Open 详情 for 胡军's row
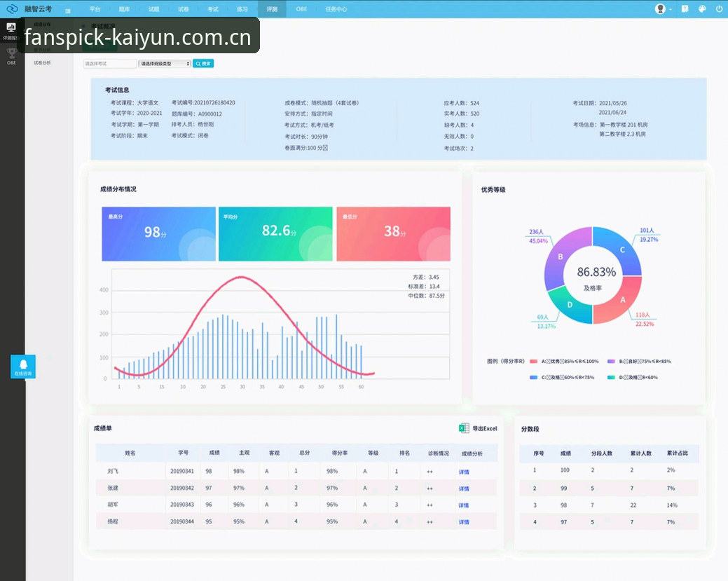The width and height of the screenshot is (728, 581). [x=464, y=505]
